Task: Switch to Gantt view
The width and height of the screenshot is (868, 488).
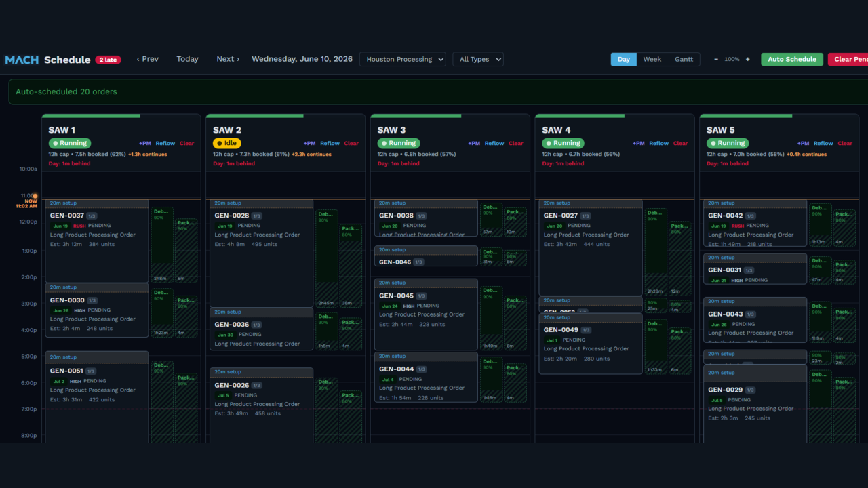Action: (684, 59)
